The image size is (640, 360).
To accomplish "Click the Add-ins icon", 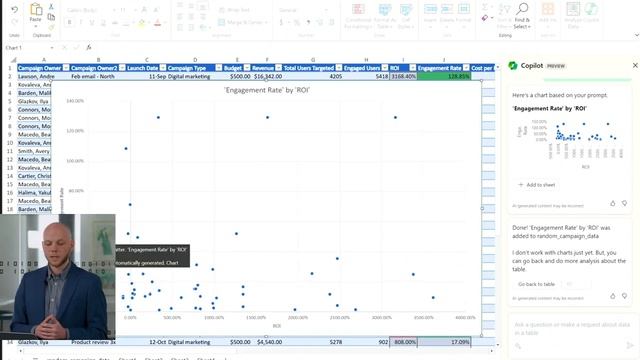I will pyautogui.click(x=548, y=9).
